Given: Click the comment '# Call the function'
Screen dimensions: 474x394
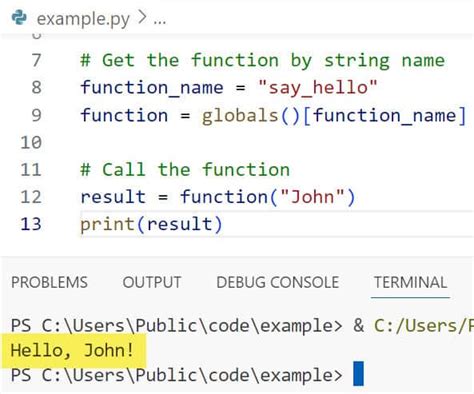Looking at the screenshot, I should coord(185,169).
